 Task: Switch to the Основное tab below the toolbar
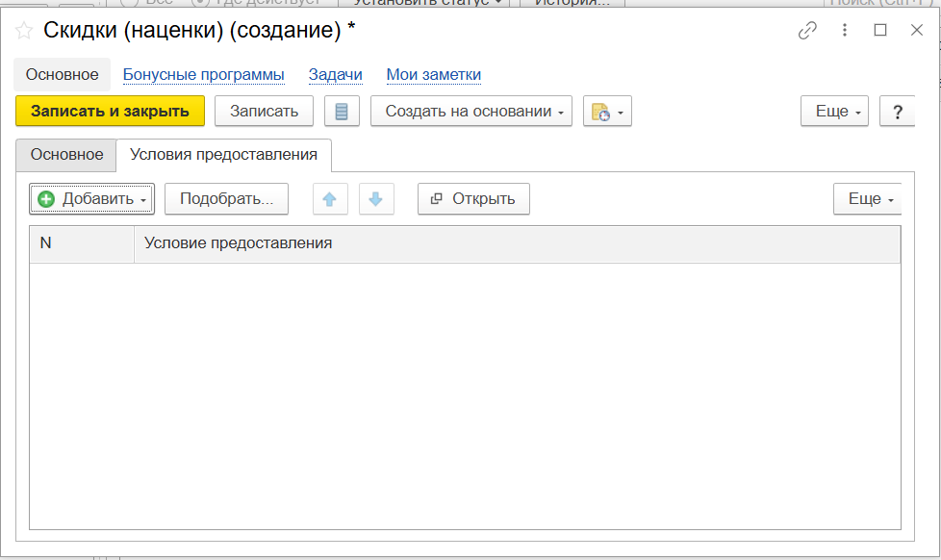tap(66, 155)
